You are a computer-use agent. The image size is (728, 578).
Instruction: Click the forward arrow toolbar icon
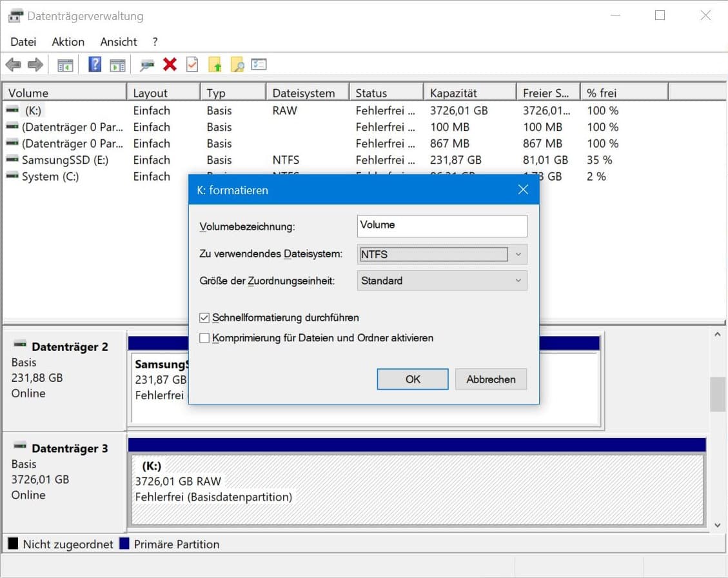click(35, 65)
